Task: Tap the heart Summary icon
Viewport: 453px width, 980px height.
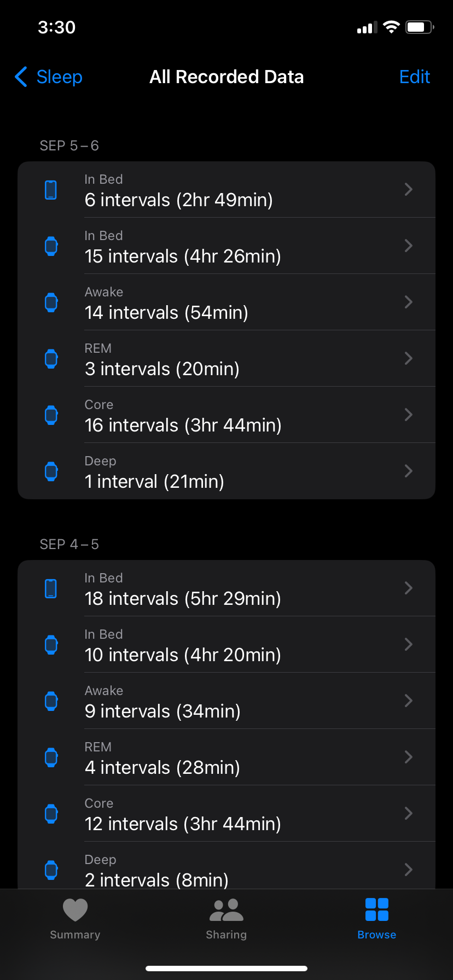Action: tap(75, 910)
